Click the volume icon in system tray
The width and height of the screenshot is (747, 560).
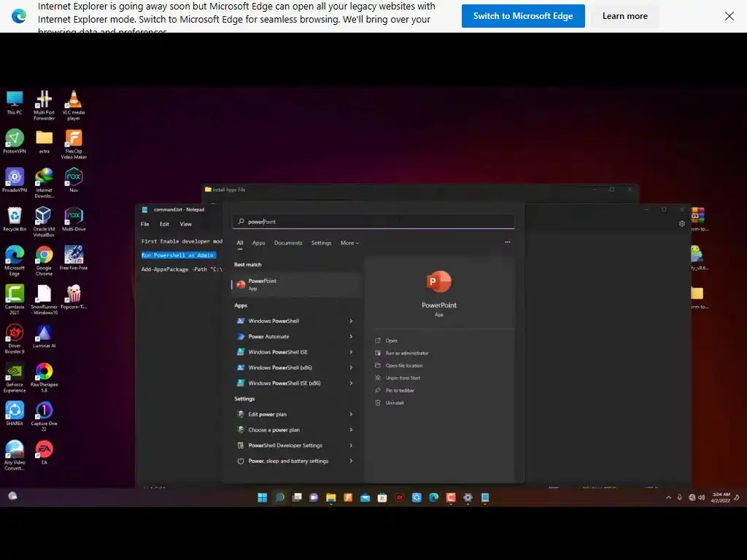[701, 497]
